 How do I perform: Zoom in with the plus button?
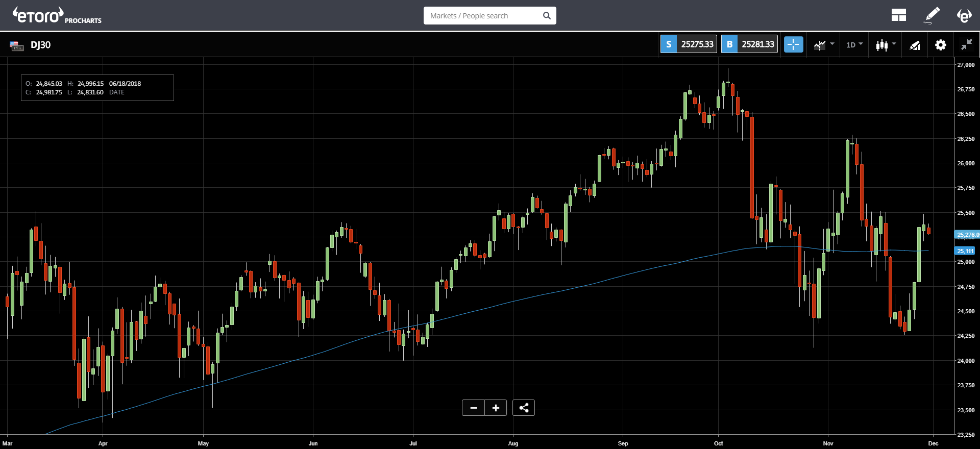tap(496, 408)
